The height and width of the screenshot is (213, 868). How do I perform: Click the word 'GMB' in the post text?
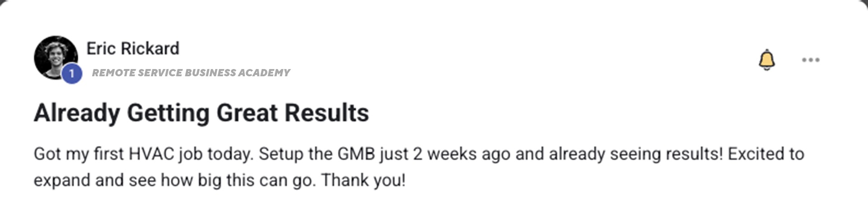click(x=356, y=154)
